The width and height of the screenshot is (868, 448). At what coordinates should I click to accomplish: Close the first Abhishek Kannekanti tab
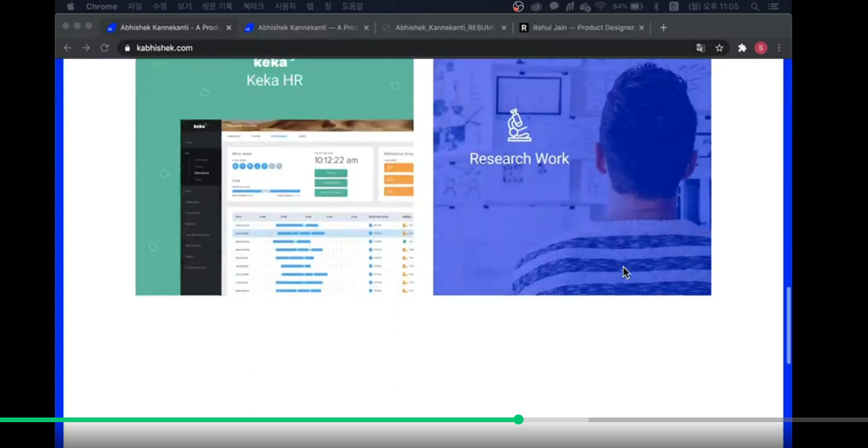229,28
